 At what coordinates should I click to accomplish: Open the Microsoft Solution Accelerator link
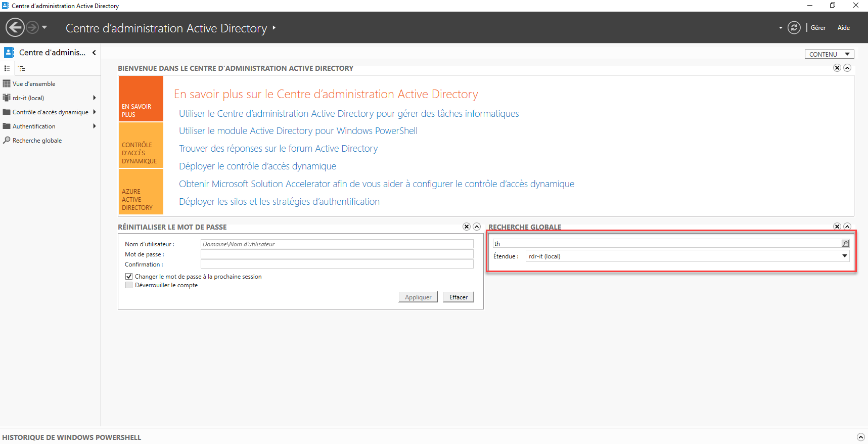pyautogui.click(x=377, y=184)
